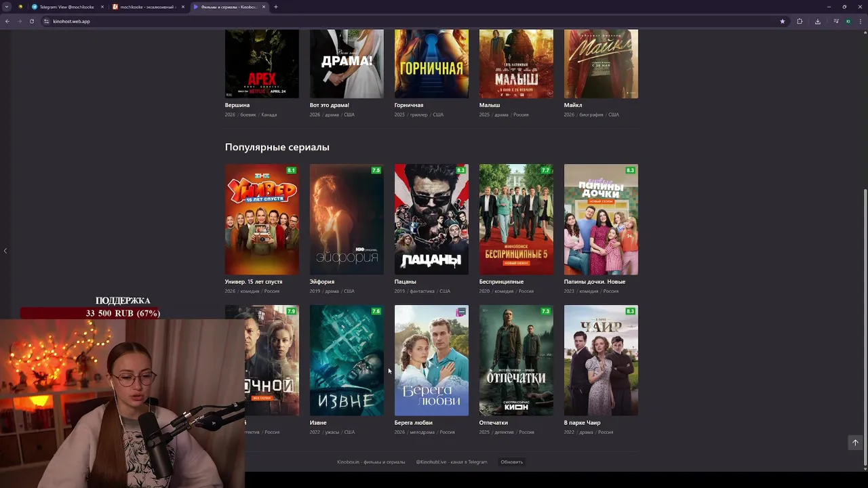Click the Эйфория title text
Viewport: 868px width, 488px height.
[322, 281]
